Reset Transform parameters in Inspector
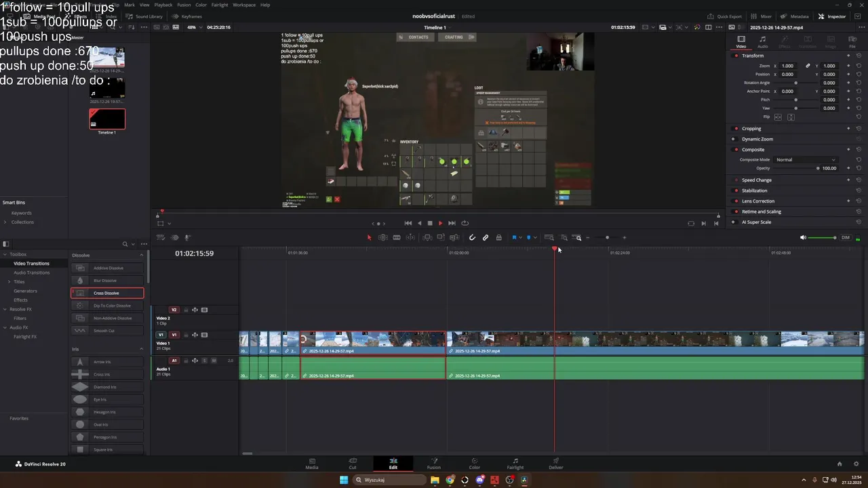Screen dimensions: 868x488 pyautogui.click(x=859, y=56)
